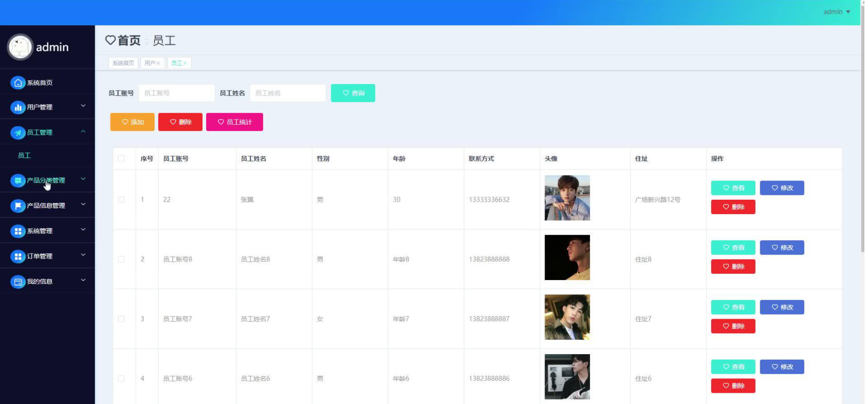Click the avatar photo of 员工姓名8

coord(567,258)
